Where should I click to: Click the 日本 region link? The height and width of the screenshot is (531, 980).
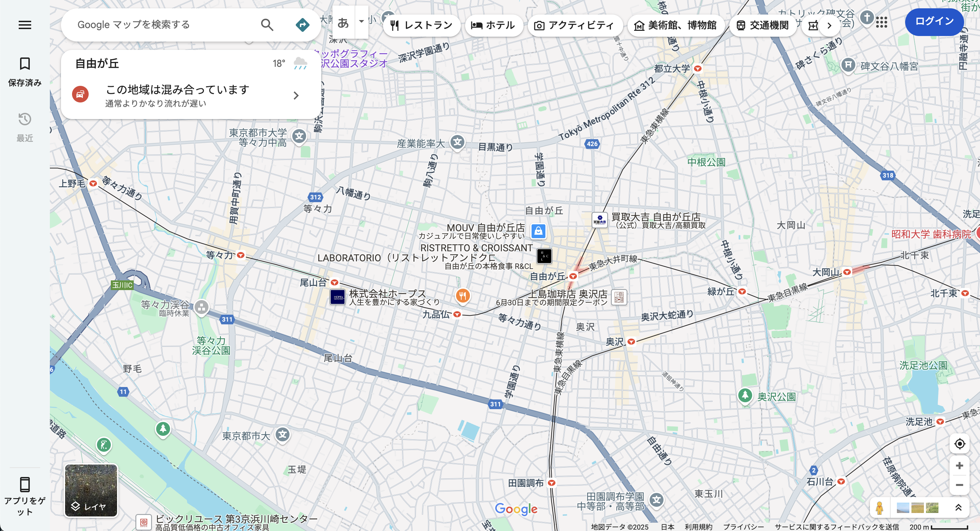click(x=667, y=527)
